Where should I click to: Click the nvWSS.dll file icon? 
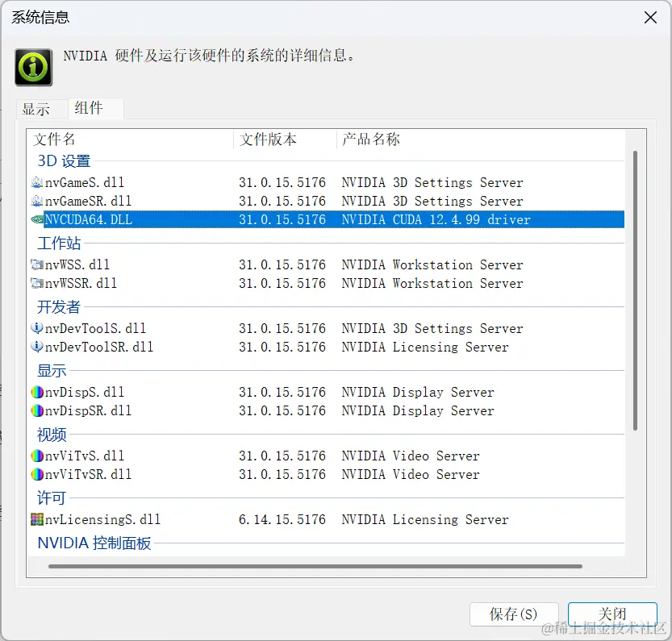point(37,264)
